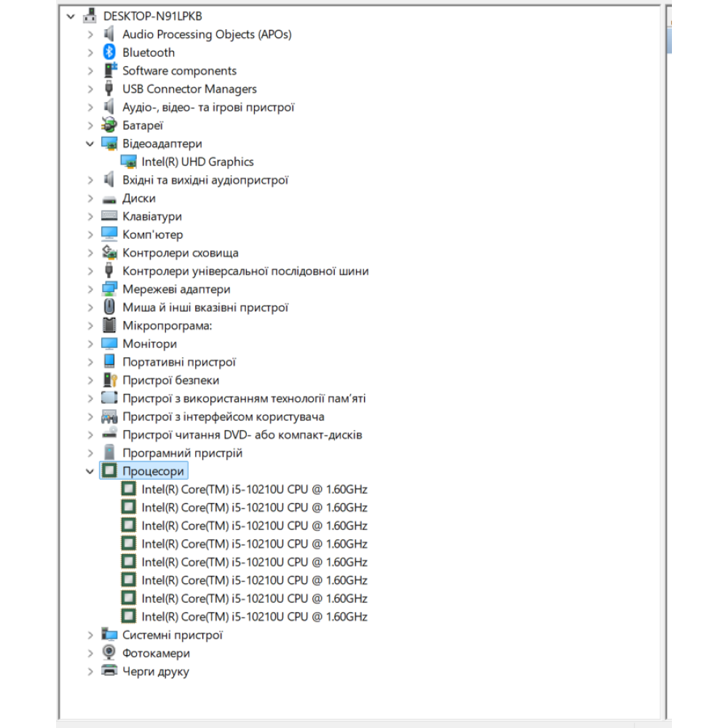Click the Пристрої безпеки security key icon
The height and width of the screenshot is (728, 728).
pos(109,380)
